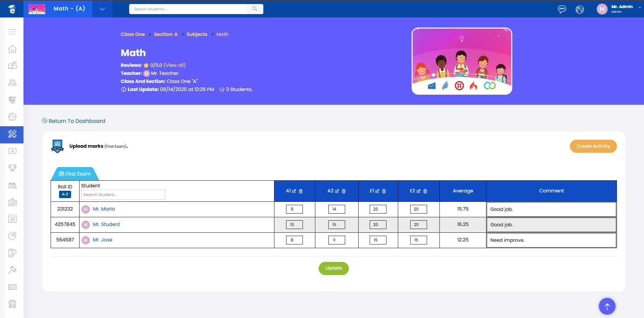The width and height of the screenshot is (644, 318).
Task: Open the mailbox icon in the sidebar
Action: [12, 66]
